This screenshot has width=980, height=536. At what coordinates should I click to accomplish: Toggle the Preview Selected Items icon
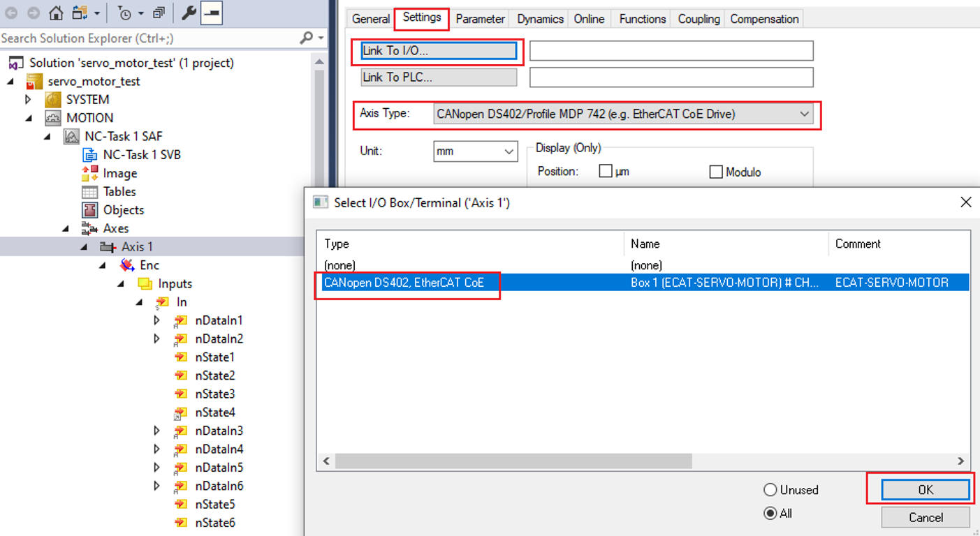(x=212, y=13)
